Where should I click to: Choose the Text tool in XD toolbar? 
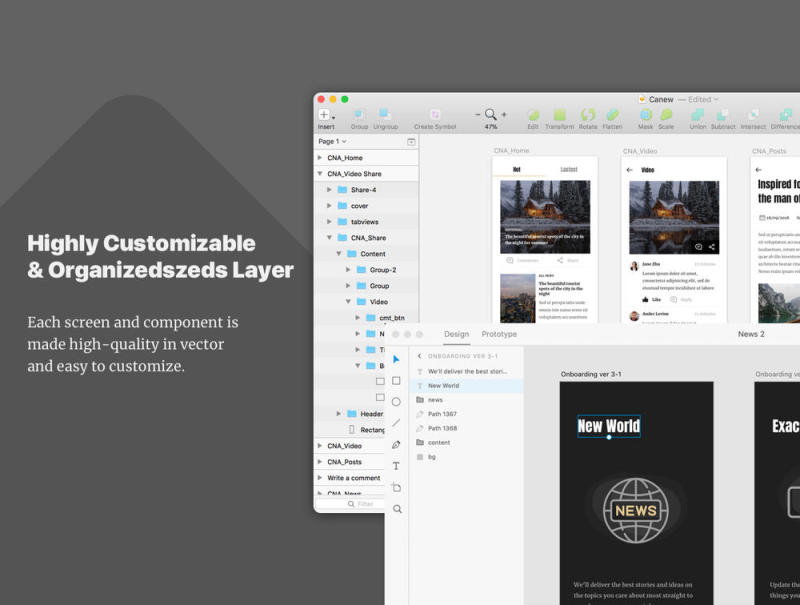[x=396, y=466]
